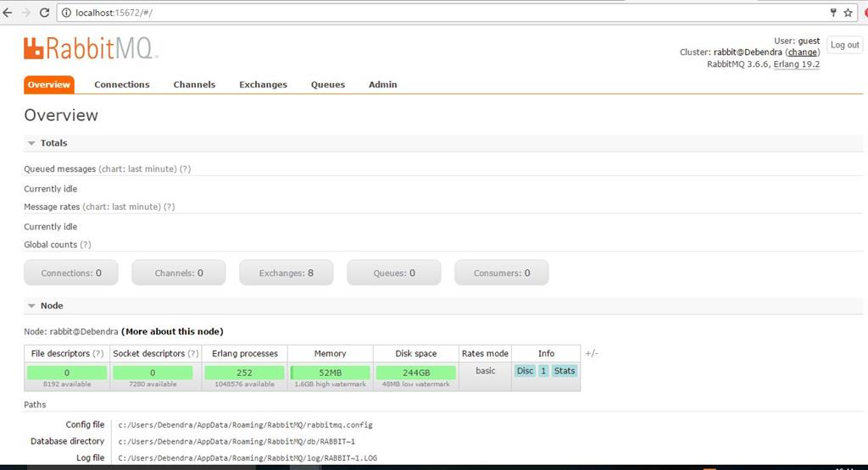This screenshot has height=470, width=868.
Task: Click the Paths section label
Action: [x=35, y=404]
